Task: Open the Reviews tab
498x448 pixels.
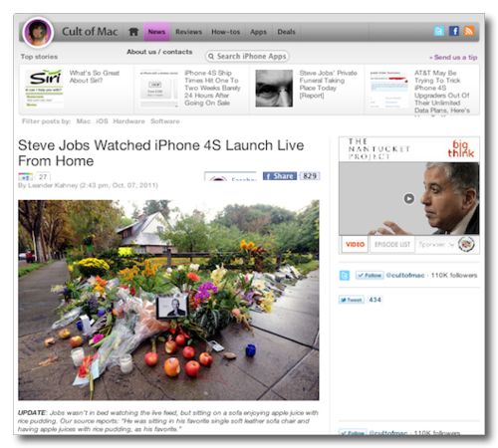Action: pyautogui.click(x=188, y=32)
